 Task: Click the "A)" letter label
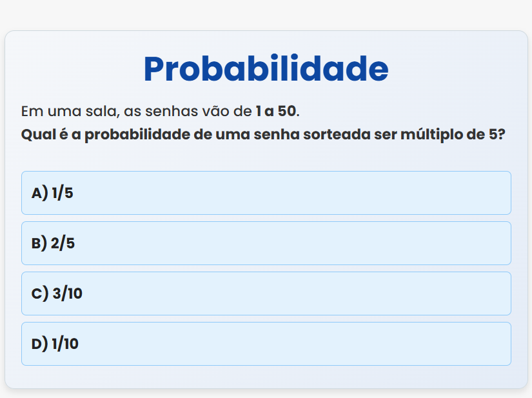point(39,193)
